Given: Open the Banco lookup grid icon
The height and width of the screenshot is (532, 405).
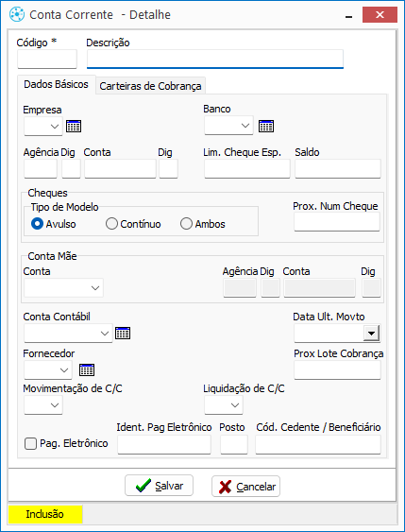Looking at the screenshot, I should (266, 127).
